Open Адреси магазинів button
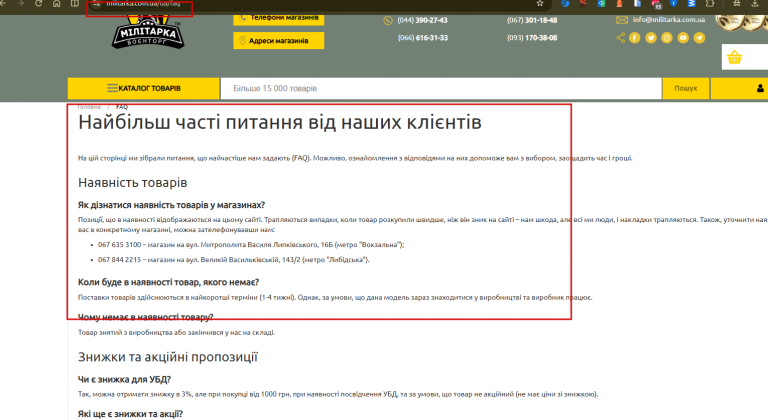 point(278,41)
